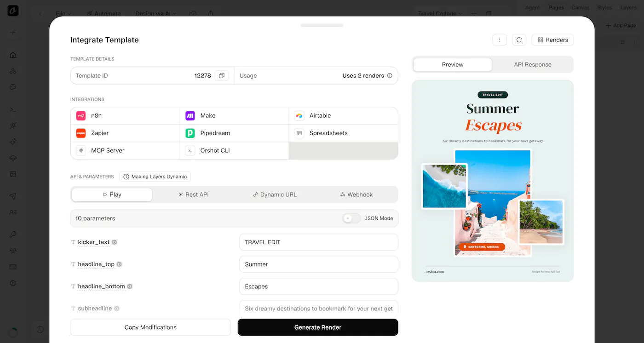The height and width of the screenshot is (343, 644).
Task: Select the Dynamic URL tab
Action: pos(275,194)
